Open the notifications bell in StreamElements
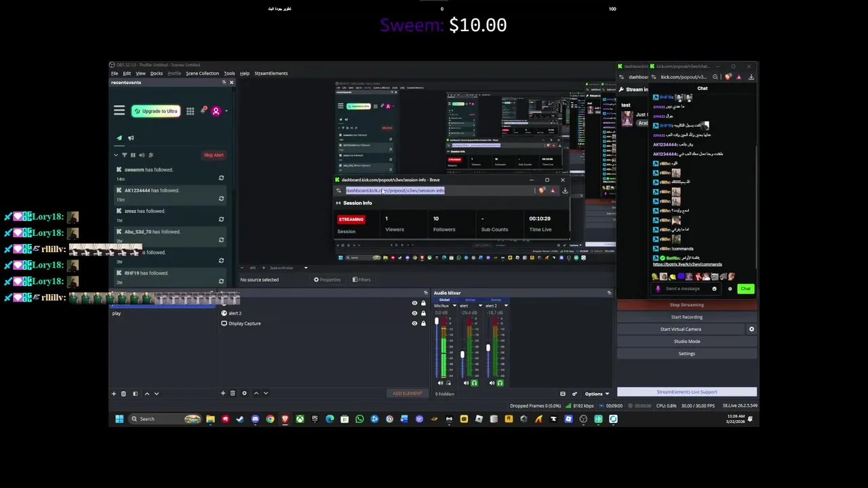The width and height of the screenshot is (868, 488). 203,110
